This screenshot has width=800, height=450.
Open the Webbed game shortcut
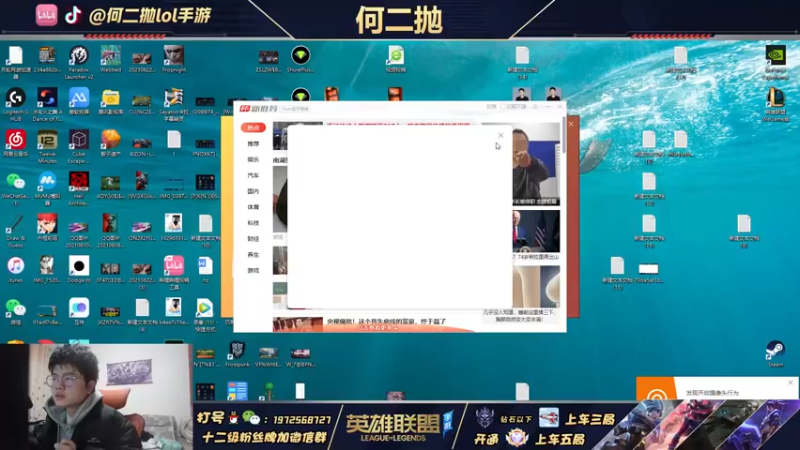click(x=110, y=55)
